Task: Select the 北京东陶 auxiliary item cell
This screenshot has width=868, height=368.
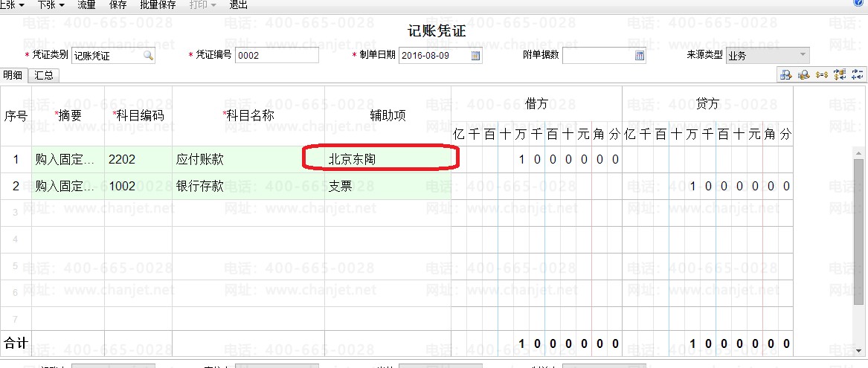Action: coord(388,160)
